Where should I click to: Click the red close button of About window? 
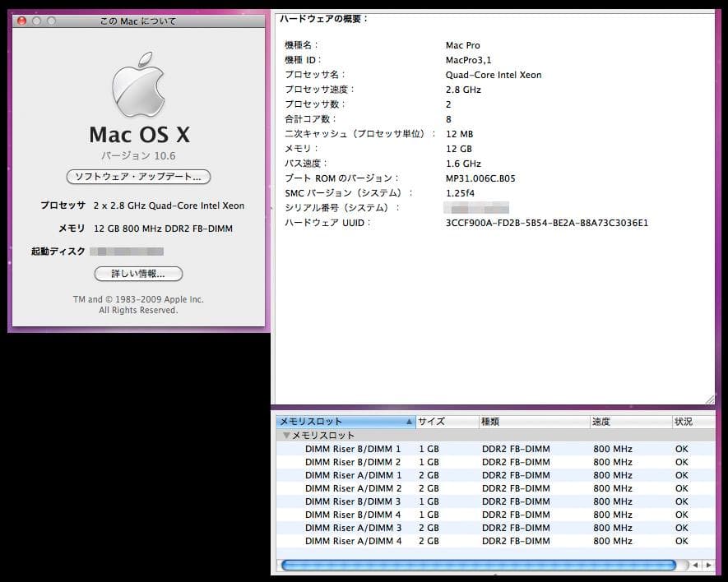point(21,21)
